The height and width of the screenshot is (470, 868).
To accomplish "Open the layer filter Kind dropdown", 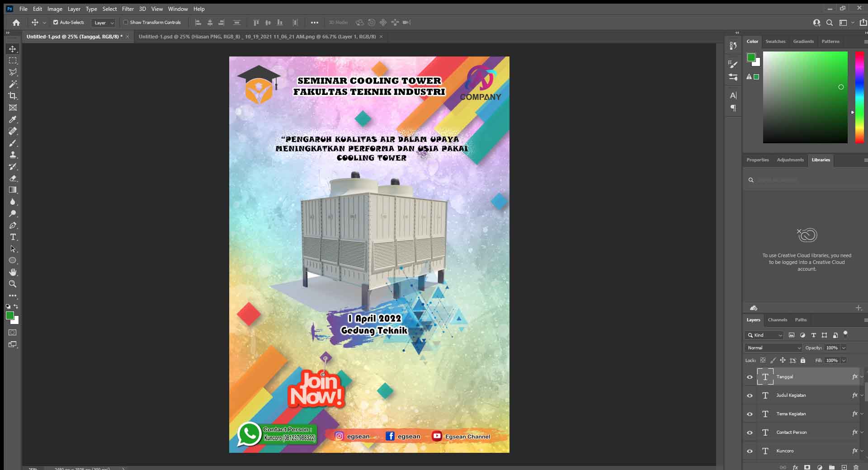I will click(764, 335).
